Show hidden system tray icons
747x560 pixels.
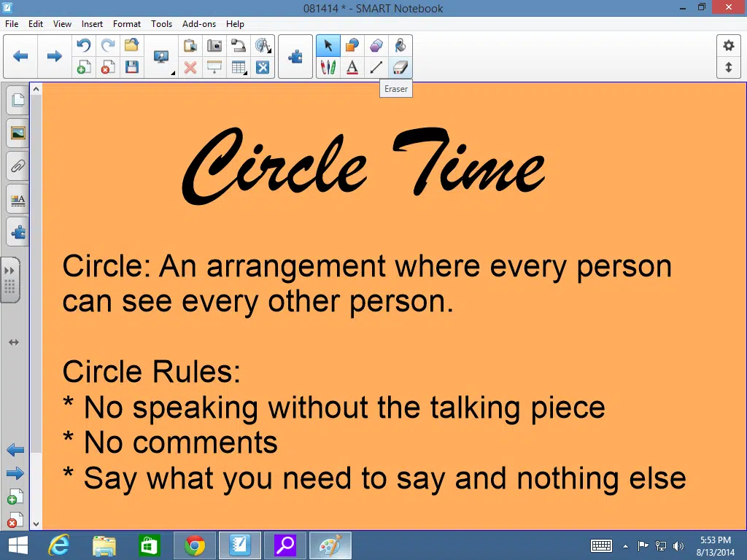click(x=625, y=546)
